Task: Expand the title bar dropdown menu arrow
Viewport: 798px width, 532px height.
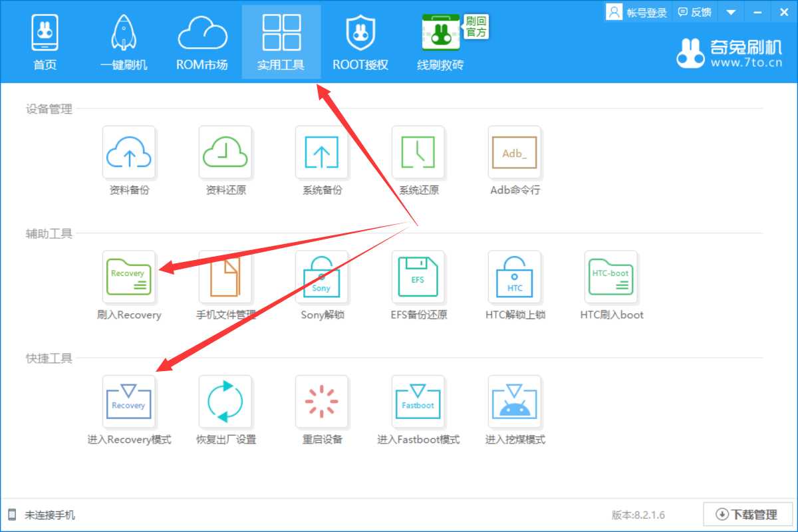Action: (x=731, y=12)
